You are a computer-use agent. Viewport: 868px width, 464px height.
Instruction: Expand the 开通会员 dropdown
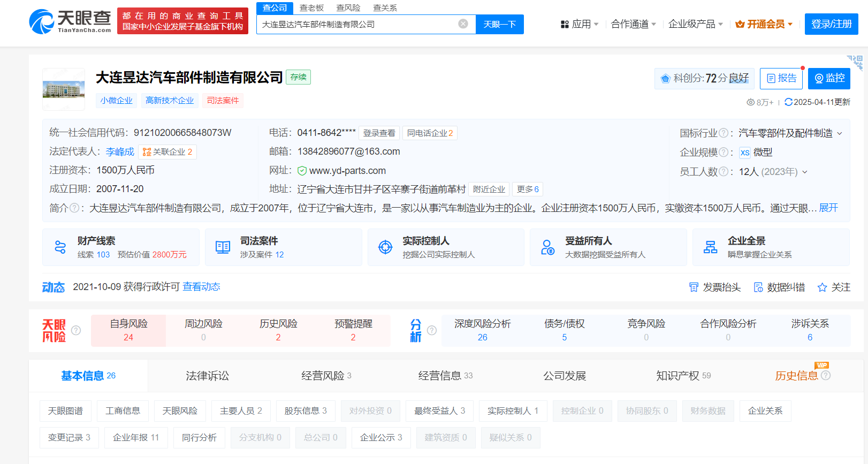[764, 24]
